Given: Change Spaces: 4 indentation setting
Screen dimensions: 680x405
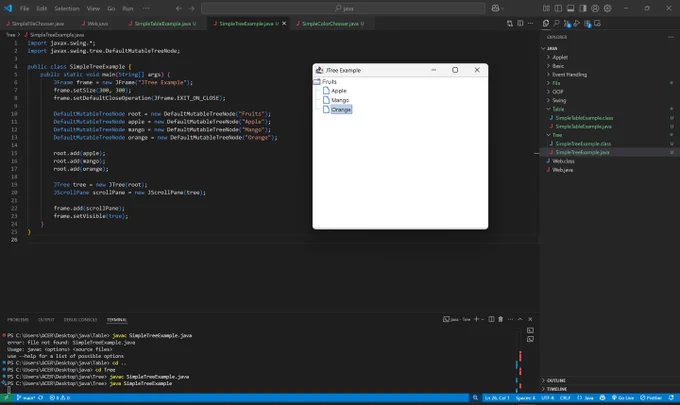Looking at the screenshot, I should click(x=525, y=398).
